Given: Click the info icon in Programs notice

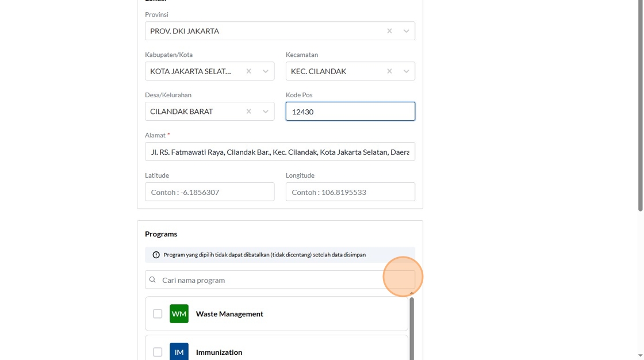Looking at the screenshot, I should pyautogui.click(x=156, y=255).
